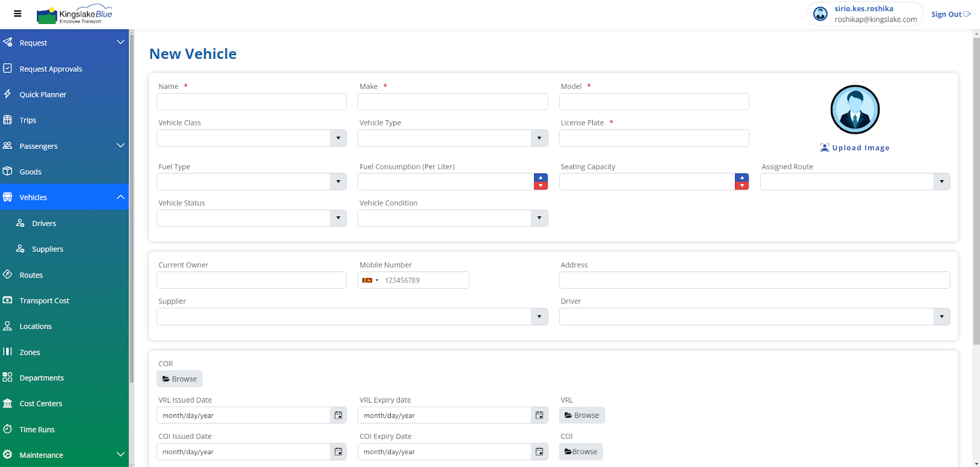Click the Drivers person icon
This screenshot has height=467, width=980.
point(20,223)
